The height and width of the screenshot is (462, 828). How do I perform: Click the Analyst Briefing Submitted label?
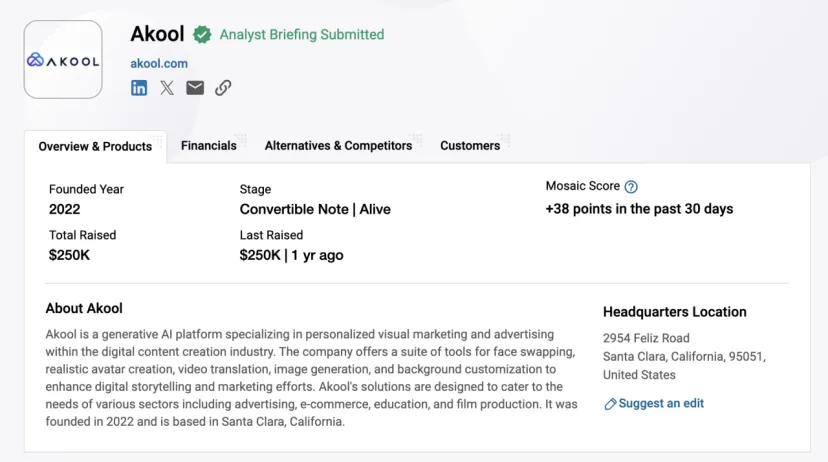302,35
